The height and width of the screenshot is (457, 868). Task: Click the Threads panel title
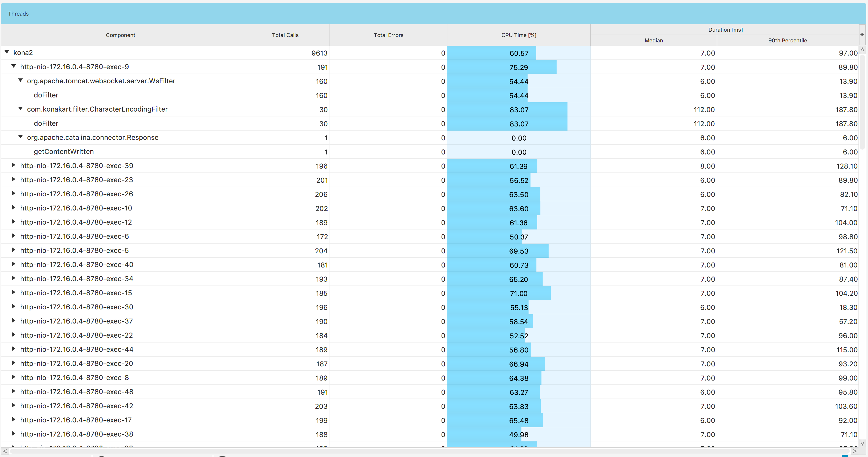point(18,14)
